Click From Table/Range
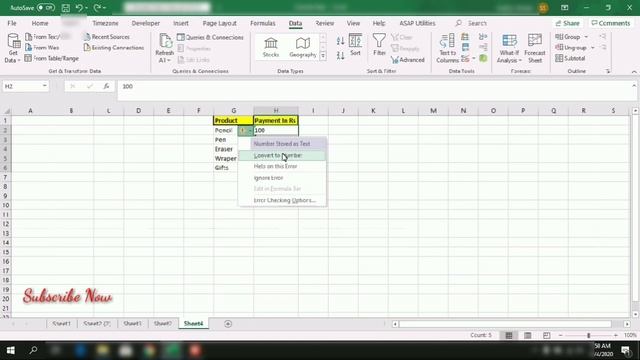Image resolution: width=640 pixels, height=360 pixels. (51, 58)
